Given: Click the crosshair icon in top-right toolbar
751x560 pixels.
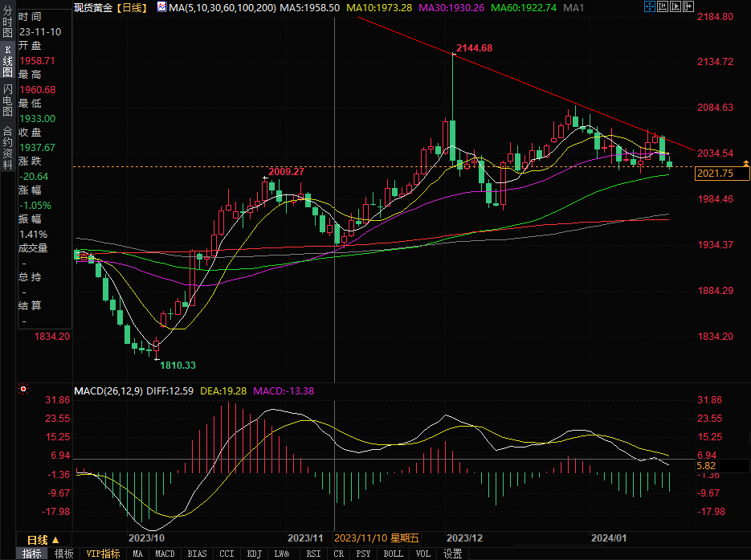Looking at the screenshot, I should [x=650, y=7].
